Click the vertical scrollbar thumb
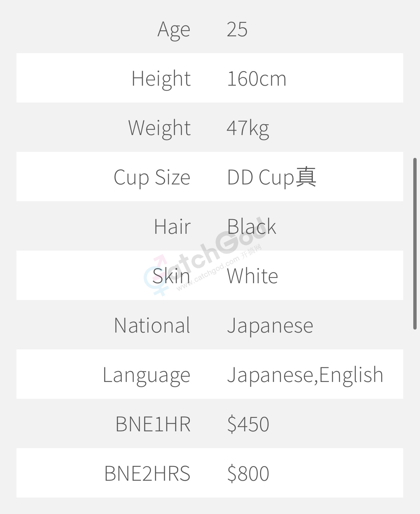The width and height of the screenshot is (420, 514). [415, 244]
